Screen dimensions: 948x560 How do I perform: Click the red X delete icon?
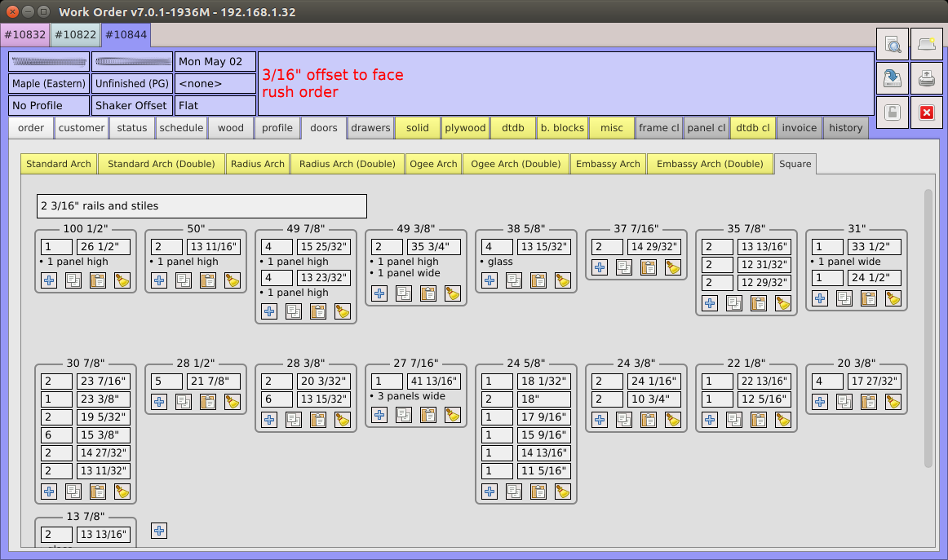926,112
